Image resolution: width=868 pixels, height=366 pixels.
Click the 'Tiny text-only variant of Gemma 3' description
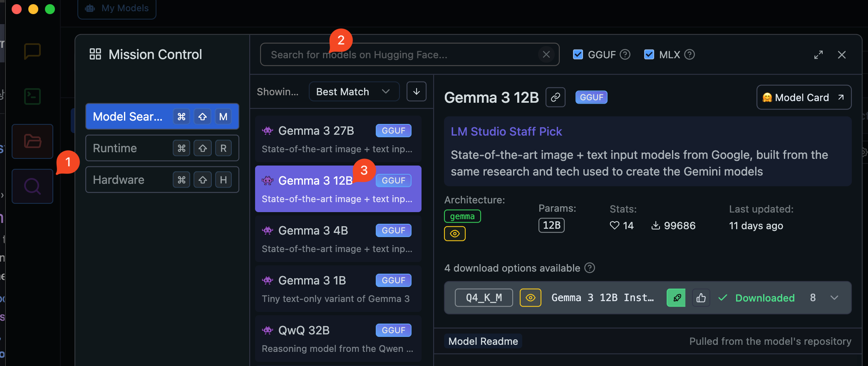pos(336,299)
